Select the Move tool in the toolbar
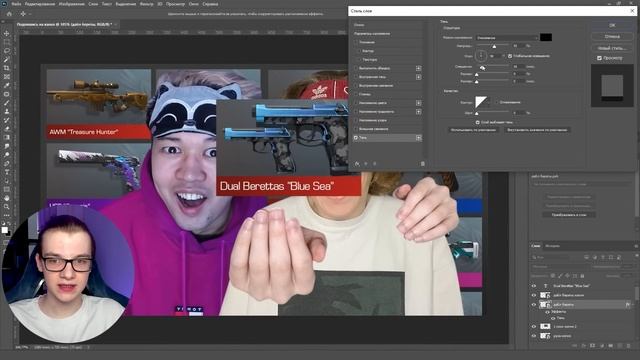This screenshot has height=360, width=640. [x=7, y=33]
